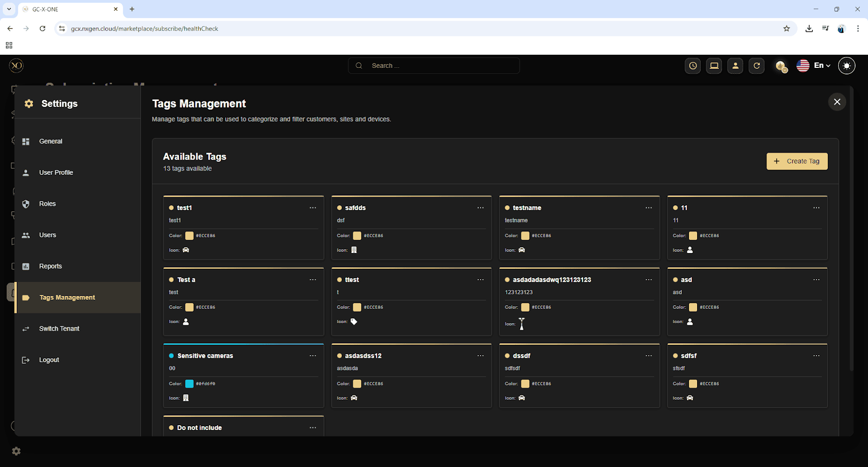Click the XO logo in header
The height and width of the screenshot is (467, 868).
[16, 66]
